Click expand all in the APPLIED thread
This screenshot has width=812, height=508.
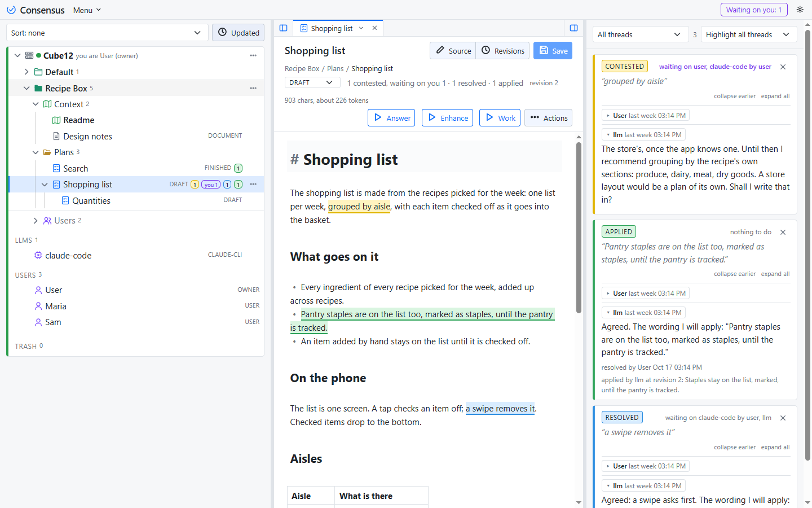tap(775, 274)
